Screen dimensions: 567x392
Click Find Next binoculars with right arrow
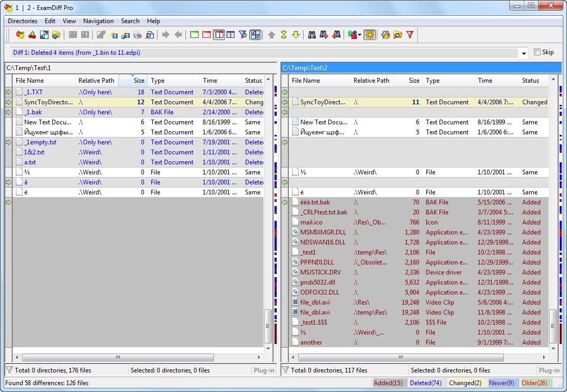click(324, 35)
